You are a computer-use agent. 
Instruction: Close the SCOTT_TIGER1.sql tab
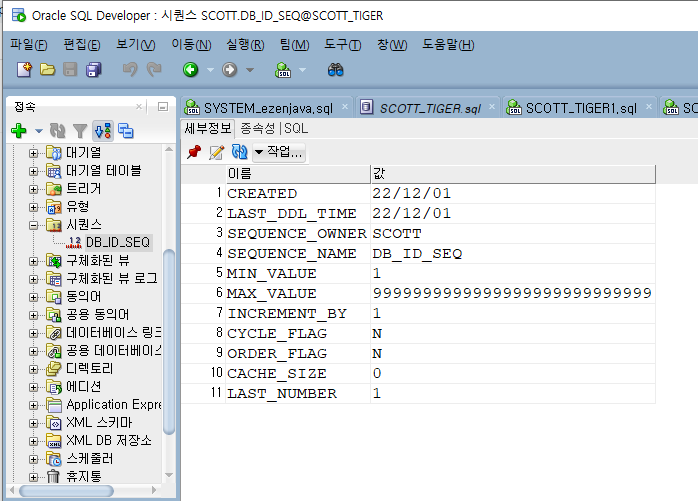click(649, 106)
